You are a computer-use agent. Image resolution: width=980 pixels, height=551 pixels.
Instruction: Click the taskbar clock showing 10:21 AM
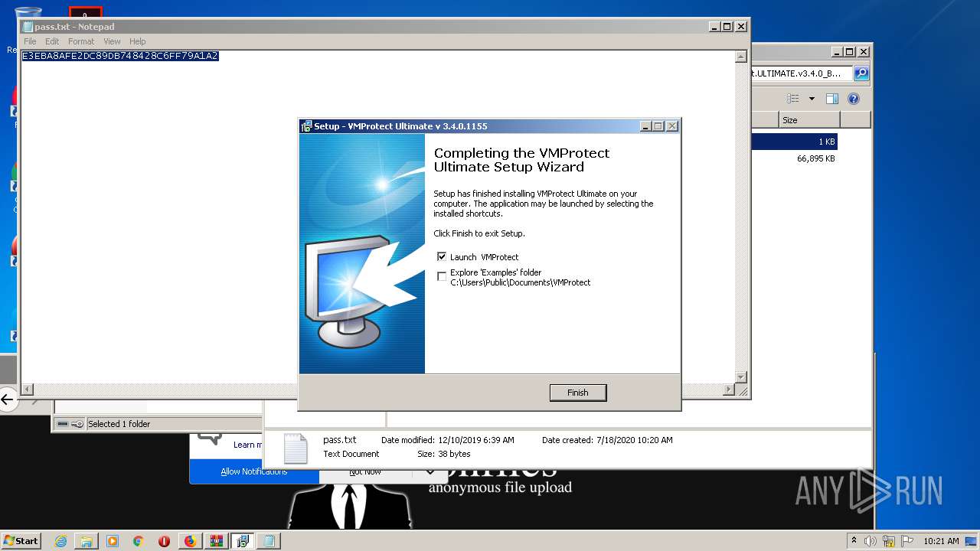coord(941,541)
